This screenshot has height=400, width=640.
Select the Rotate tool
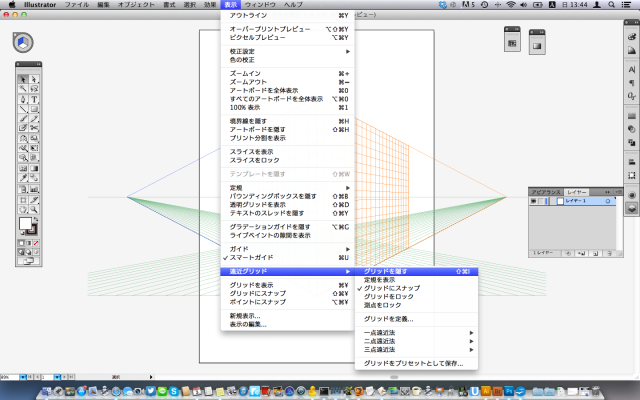(23, 138)
